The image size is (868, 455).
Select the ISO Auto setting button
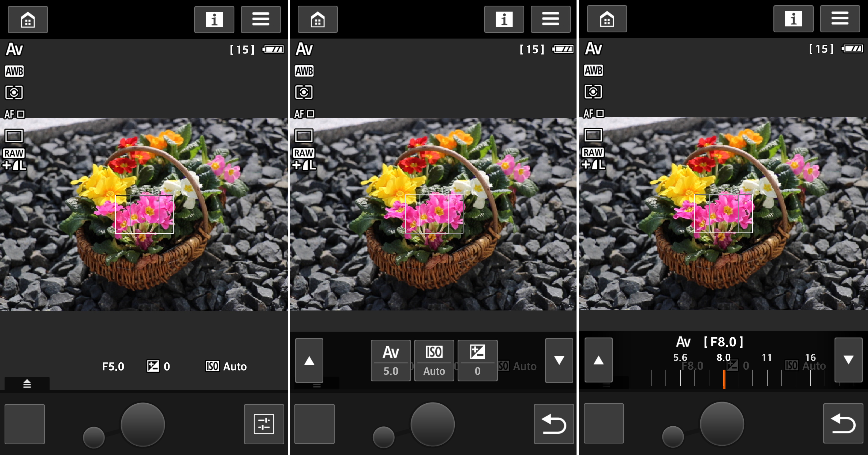click(x=434, y=361)
